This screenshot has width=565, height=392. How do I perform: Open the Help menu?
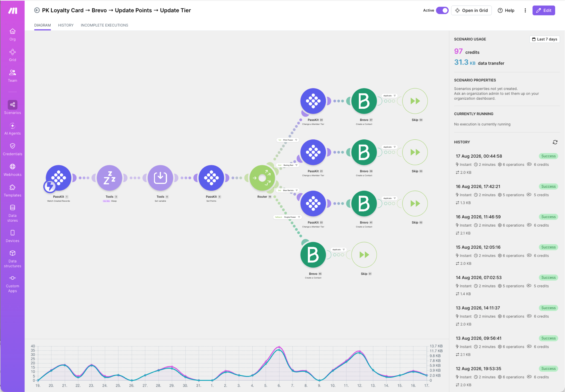coord(506,10)
